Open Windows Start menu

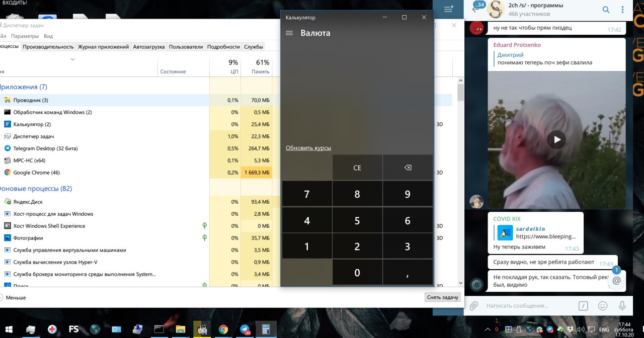click(x=10, y=329)
